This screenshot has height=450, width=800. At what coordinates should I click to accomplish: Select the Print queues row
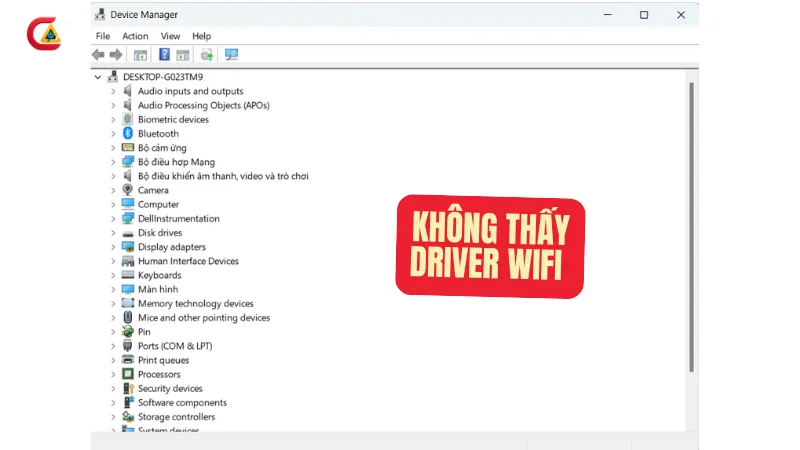click(163, 360)
